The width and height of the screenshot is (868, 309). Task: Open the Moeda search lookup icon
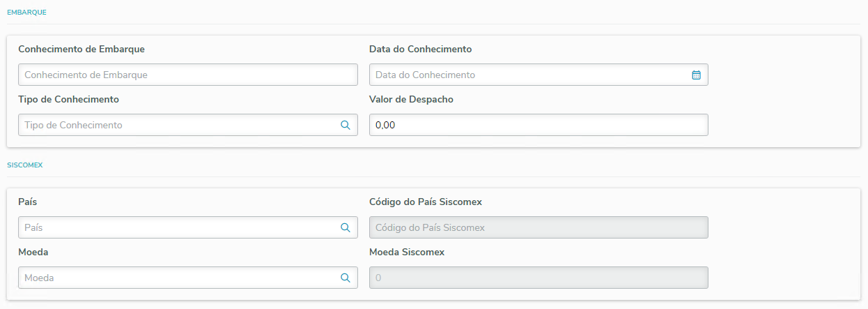[x=345, y=278]
